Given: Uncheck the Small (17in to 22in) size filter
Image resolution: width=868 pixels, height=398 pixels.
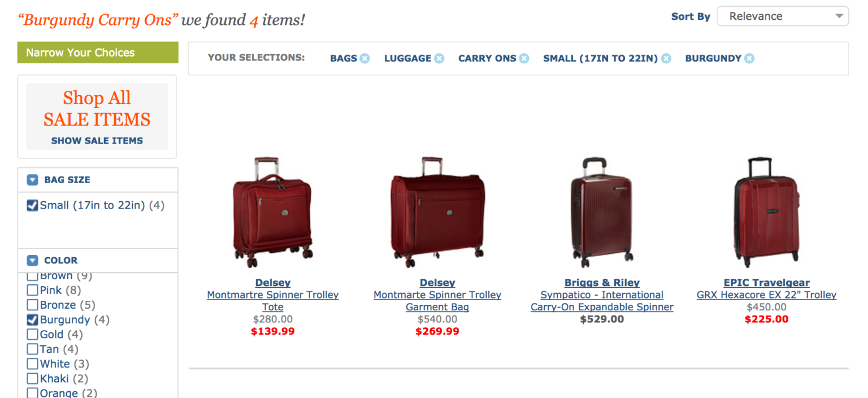Looking at the screenshot, I should [32, 205].
